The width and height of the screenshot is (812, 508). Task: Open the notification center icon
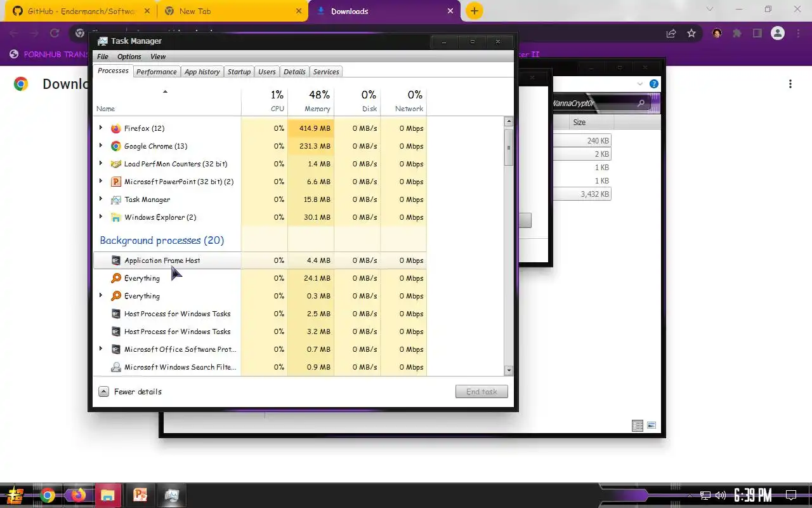click(791, 495)
